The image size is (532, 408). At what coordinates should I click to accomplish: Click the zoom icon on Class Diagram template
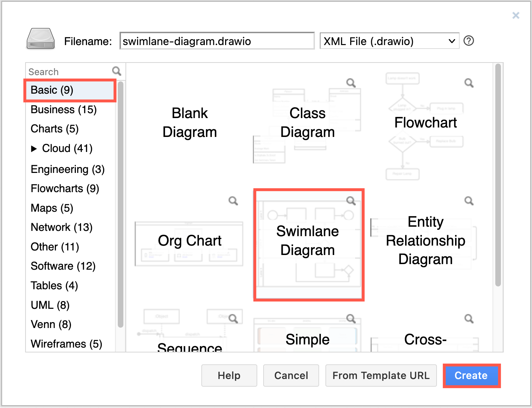point(351,83)
